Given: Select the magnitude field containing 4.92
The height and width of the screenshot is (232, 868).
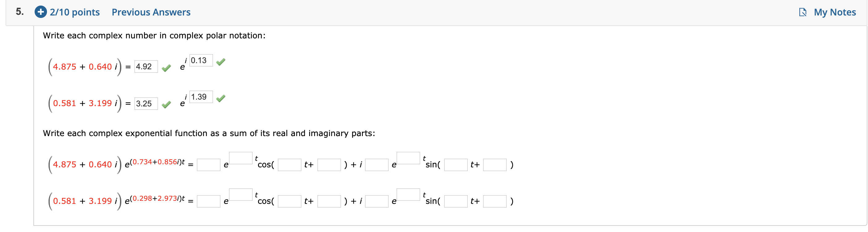Looking at the screenshot, I should tap(146, 67).
